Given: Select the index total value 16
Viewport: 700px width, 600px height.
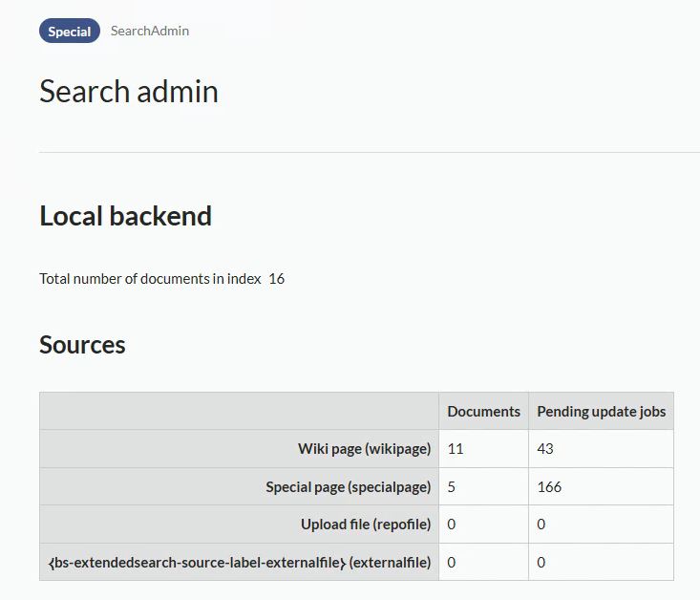Looking at the screenshot, I should tap(277, 279).
